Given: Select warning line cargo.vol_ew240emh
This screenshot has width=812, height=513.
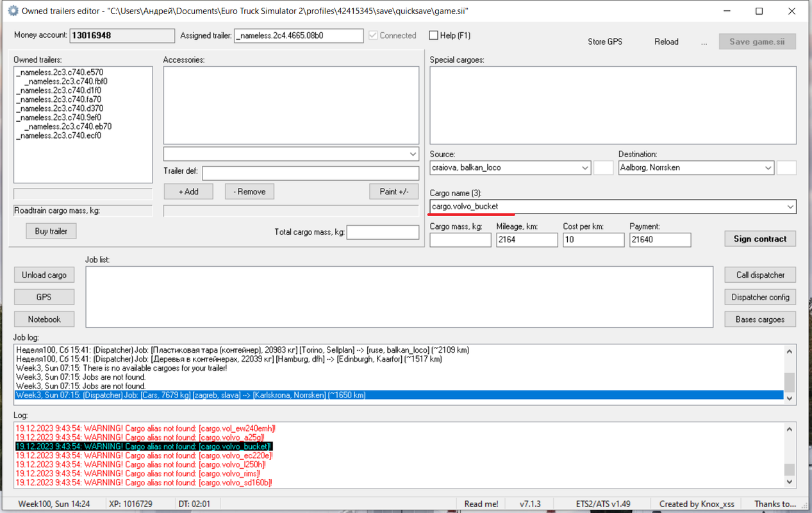Looking at the screenshot, I should [x=145, y=428].
